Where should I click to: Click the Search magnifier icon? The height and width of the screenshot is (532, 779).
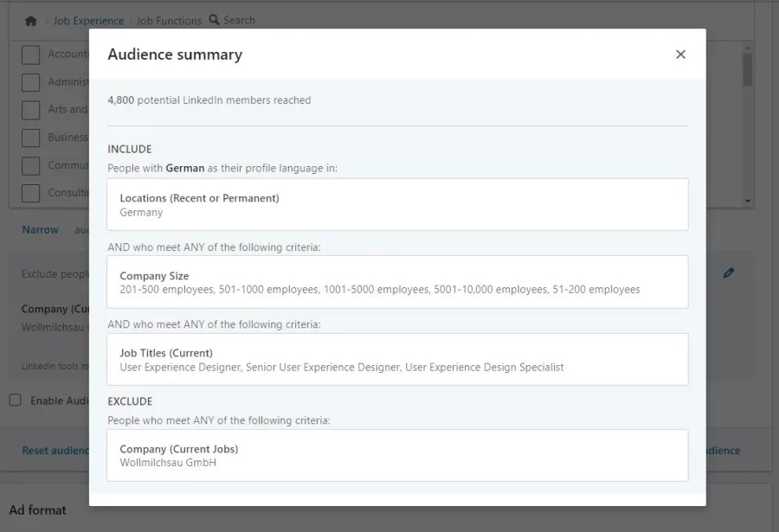214,20
